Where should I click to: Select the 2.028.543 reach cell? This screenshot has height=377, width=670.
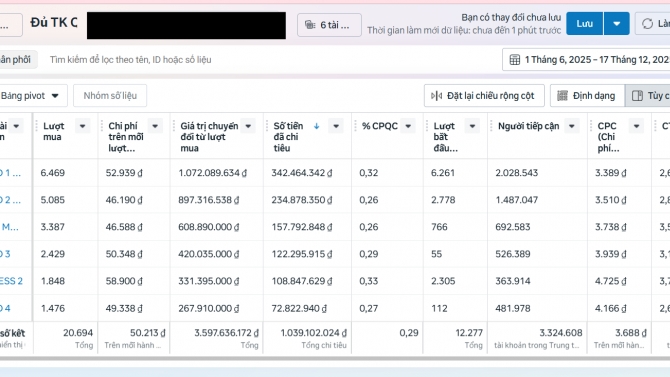(x=538, y=173)
